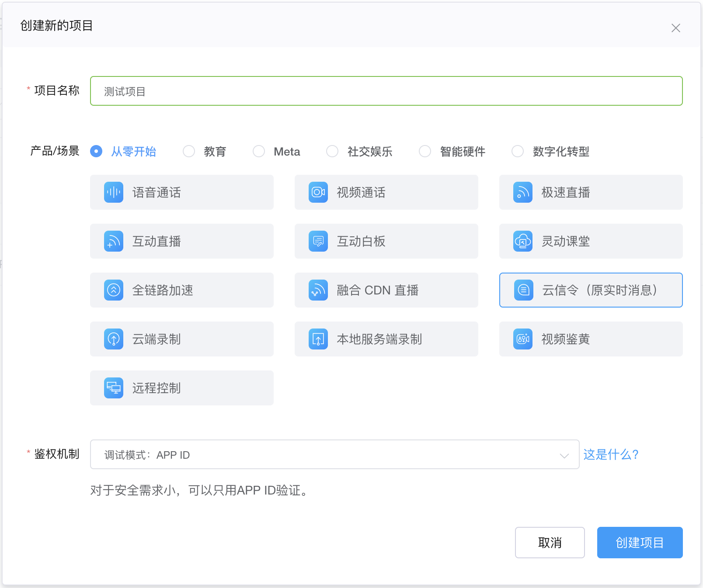The height and width of the screenshot is (588, 703).
Task: Click the 语音通话 waveform icon
Action: 114,192
